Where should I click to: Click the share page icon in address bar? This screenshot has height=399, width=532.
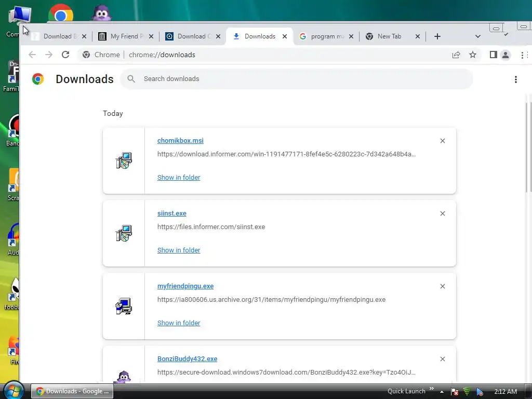pyautogui.click(x=456, y=55)
